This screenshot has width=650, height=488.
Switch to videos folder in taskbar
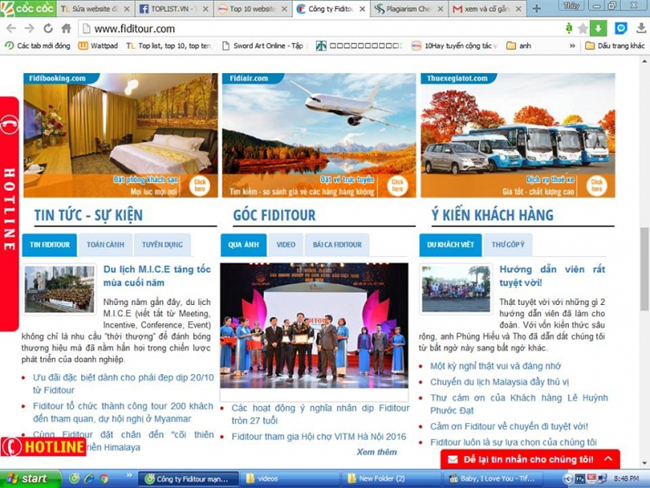click(290, 479)
